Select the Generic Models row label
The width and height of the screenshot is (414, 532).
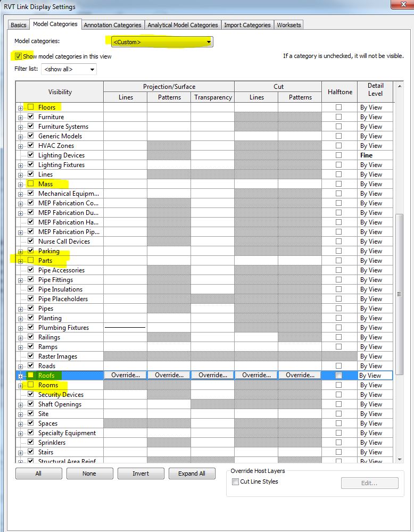pos(60,136)
